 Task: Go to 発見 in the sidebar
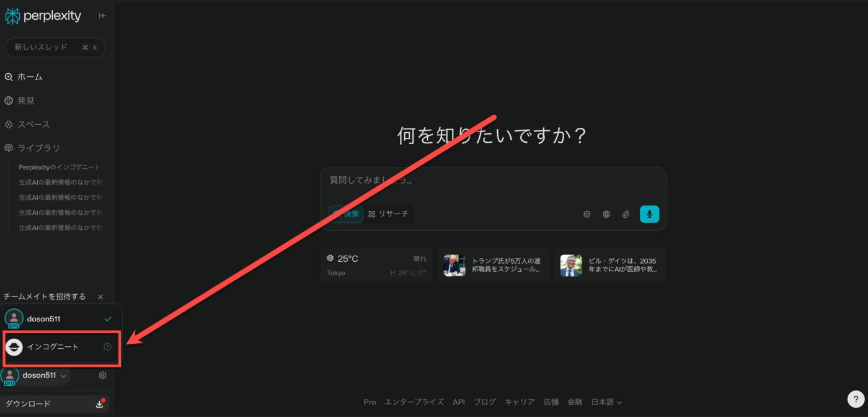[x=25, y=101]
